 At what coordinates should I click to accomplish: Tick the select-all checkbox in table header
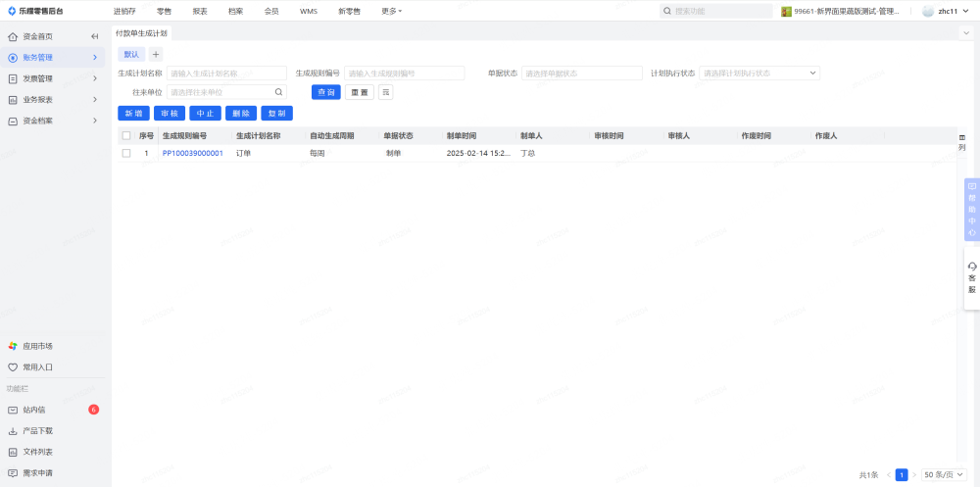[x=125, y=136]
